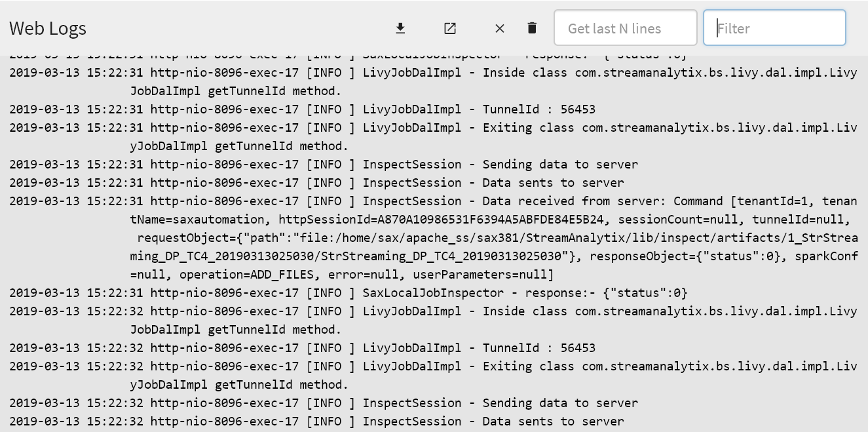Image resolution: width=868 pixels, height=432 pixels.
Task: Click the 15:22:32 'Exiting class' log line
Action: [x=432, y=366]
